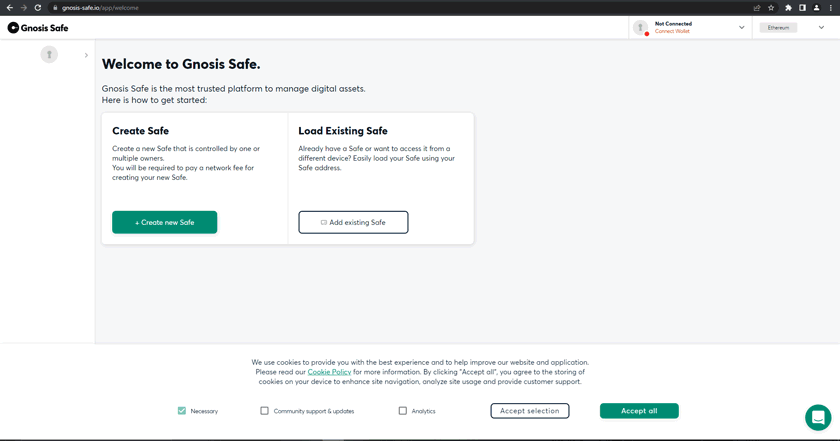Viewport: 840px width, 441px height.
Task: Expand the Ethereum network dropdown chevron
Action: [821, 28]
